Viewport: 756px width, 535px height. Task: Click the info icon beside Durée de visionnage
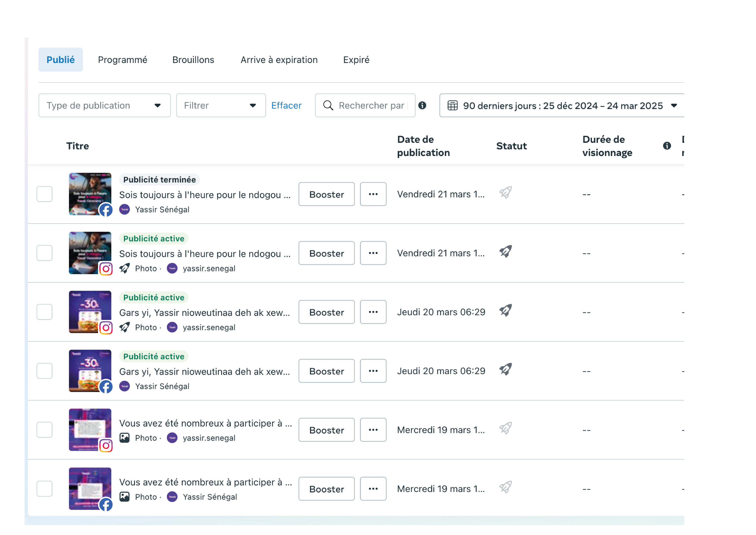pyautogui.click(x=667, y=146)
